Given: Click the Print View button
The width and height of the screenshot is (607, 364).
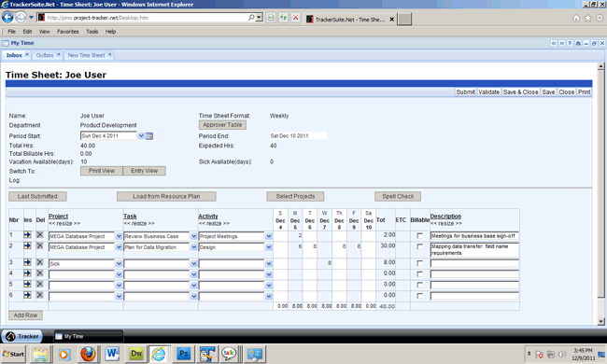Looking at the screenshot, I should point(102,171).
